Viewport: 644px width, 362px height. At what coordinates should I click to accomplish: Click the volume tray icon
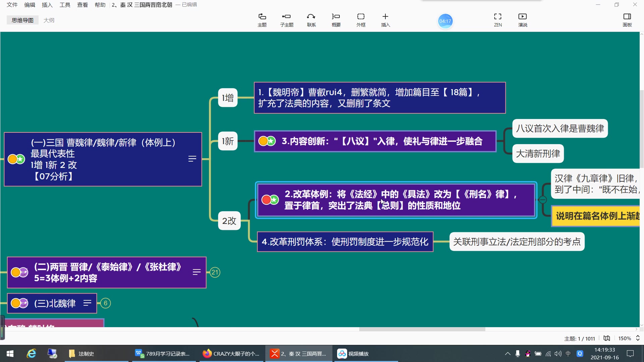pos(558,354)
